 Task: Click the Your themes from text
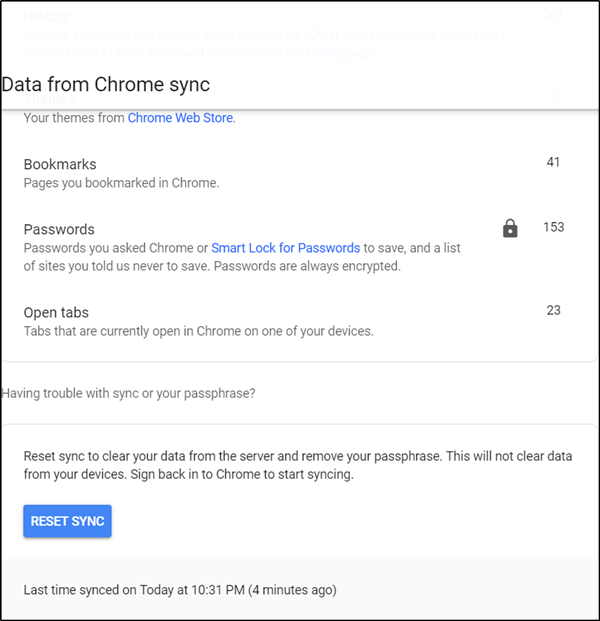click(74, 118)
